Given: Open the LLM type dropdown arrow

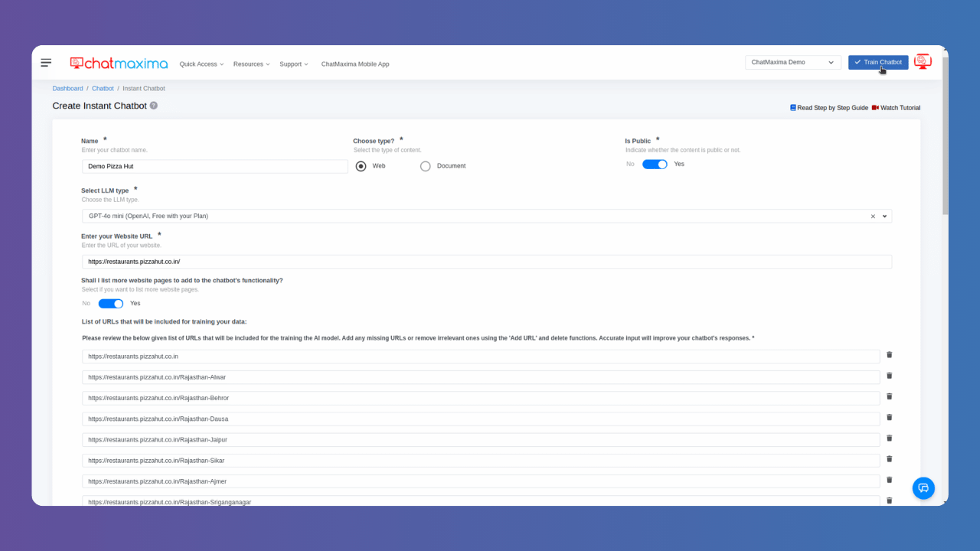Looking at the screenshot, I should [x=885, y=217].
